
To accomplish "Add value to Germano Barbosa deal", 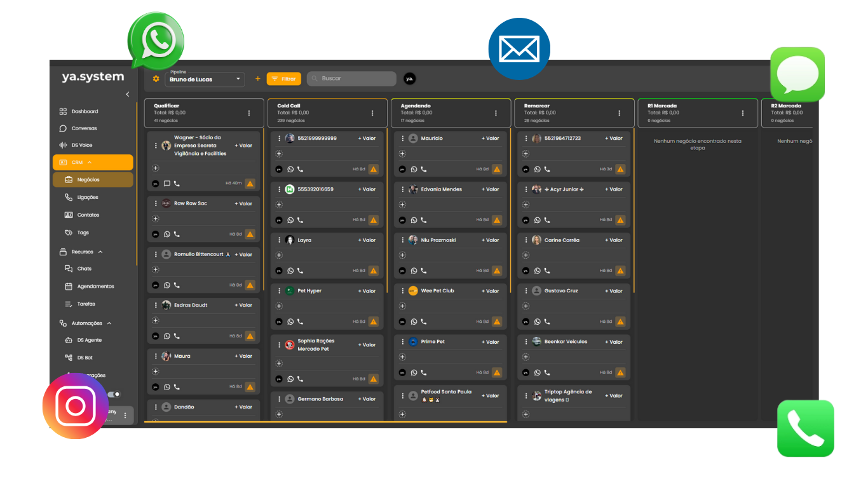I will click(x=367, y=399).
